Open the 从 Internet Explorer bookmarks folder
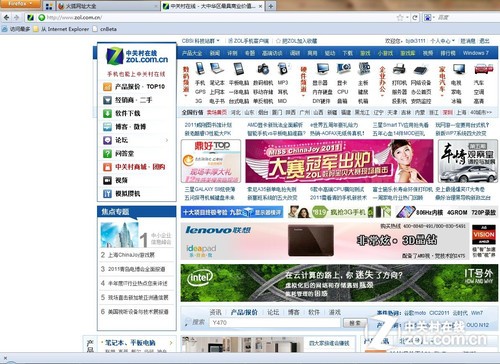 pyautogui.click(x=62, y=29)
